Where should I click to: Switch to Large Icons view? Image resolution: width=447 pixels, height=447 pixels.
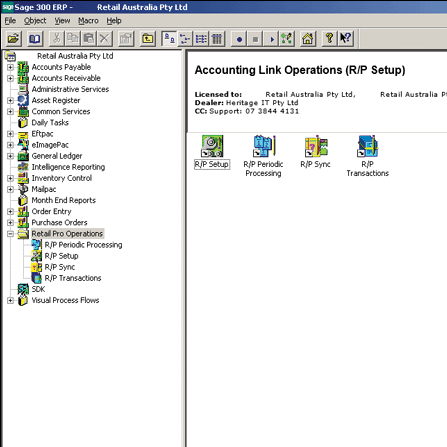coord(169,39)
